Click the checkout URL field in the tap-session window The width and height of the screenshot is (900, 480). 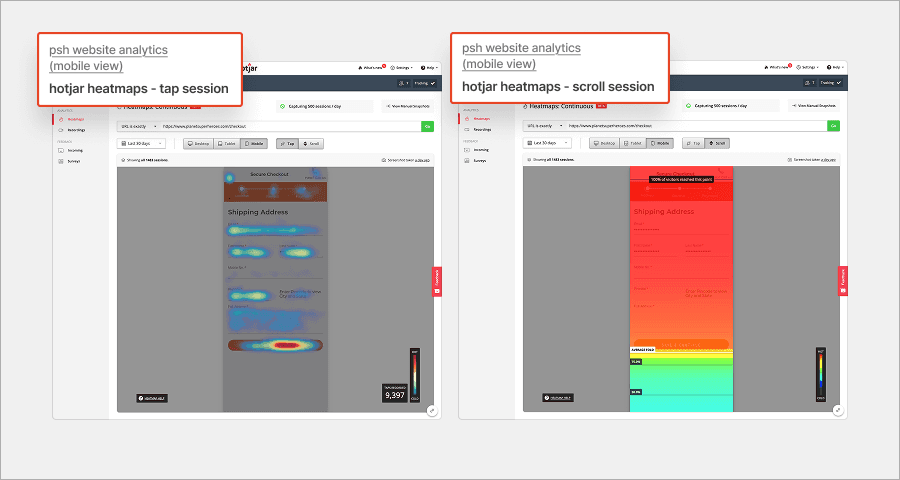point(290,126)
